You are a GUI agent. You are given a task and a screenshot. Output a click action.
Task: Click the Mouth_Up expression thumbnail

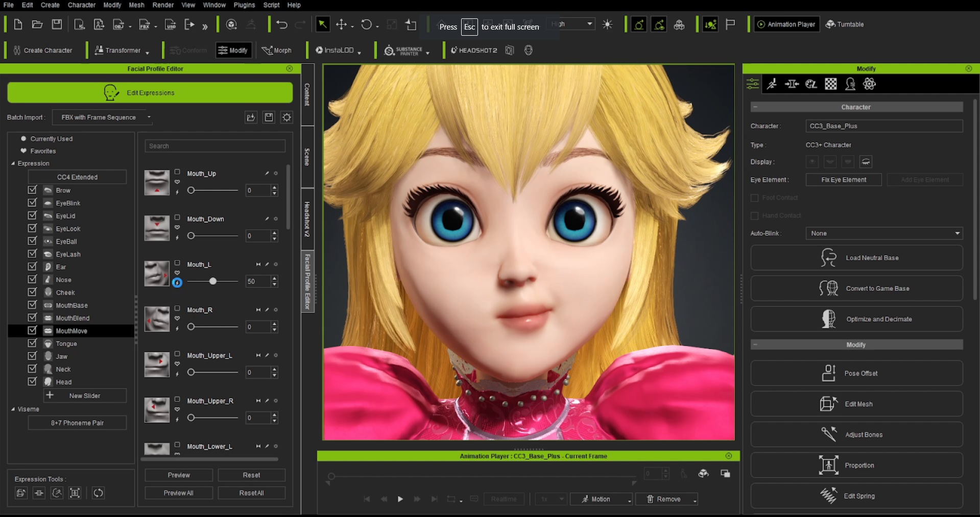coord(157,183)
